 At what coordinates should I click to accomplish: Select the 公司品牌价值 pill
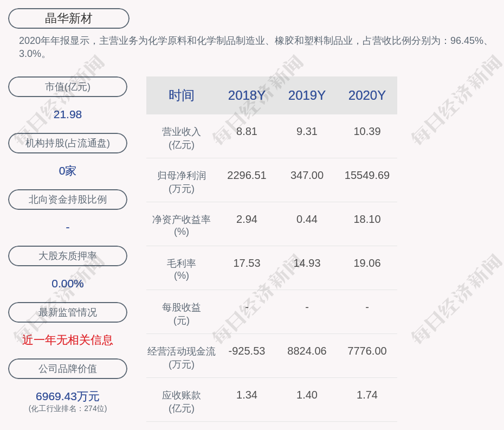click(x=68, y=369)
